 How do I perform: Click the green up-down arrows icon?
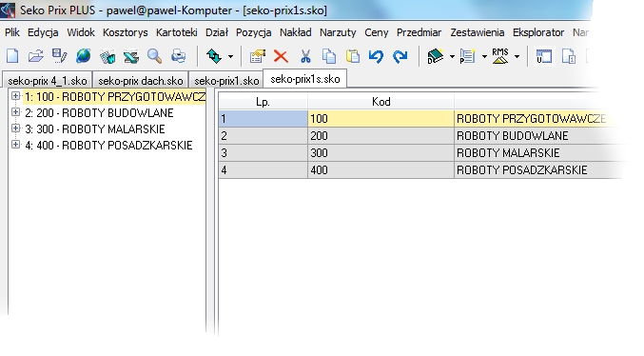point(214,56)
